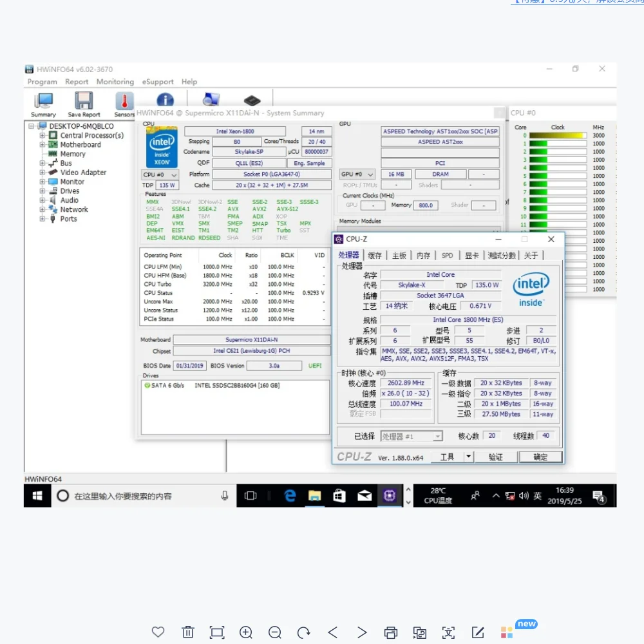This screenshot has height=644, width=644.
Task: Click the Task View taskbar icon
Action: (250, 496)
